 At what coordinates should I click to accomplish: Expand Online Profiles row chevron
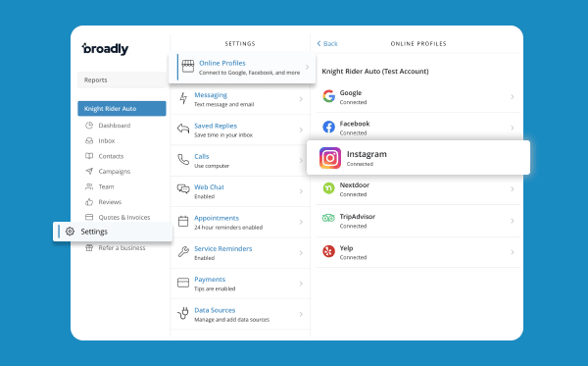click(x=307, y=67)
